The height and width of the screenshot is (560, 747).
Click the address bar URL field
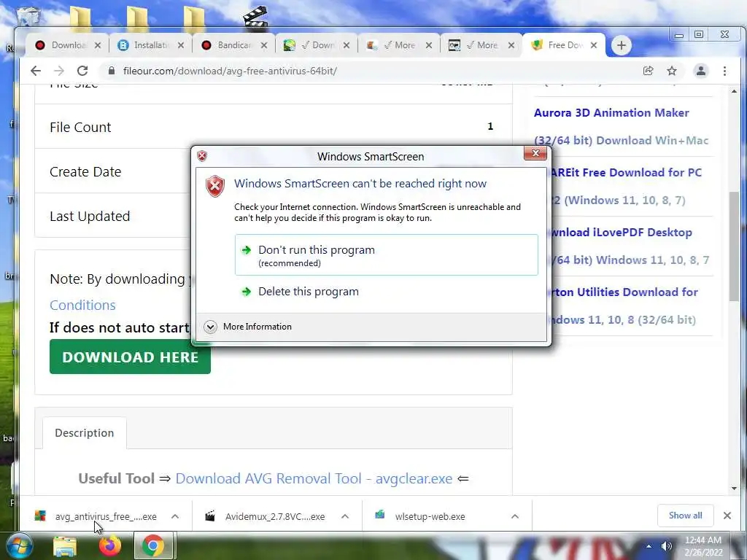[x=371, y=71]
